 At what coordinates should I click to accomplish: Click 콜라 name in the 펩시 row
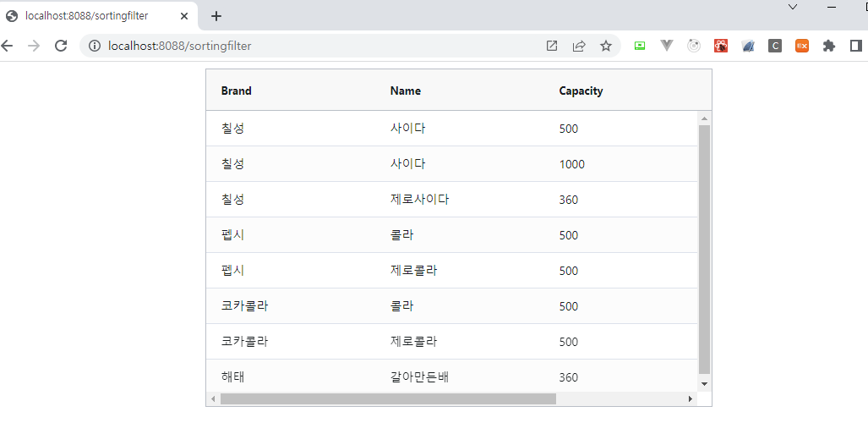click(x=402, y=235)
